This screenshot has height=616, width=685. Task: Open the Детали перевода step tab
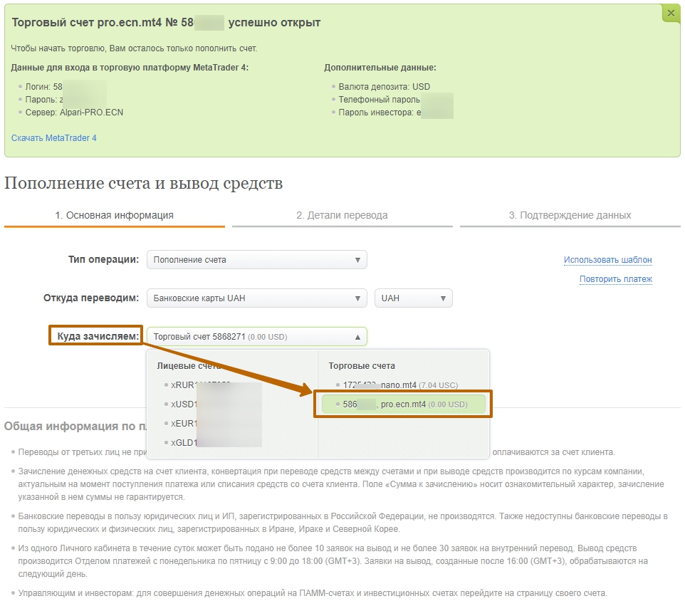pos(342,215)
